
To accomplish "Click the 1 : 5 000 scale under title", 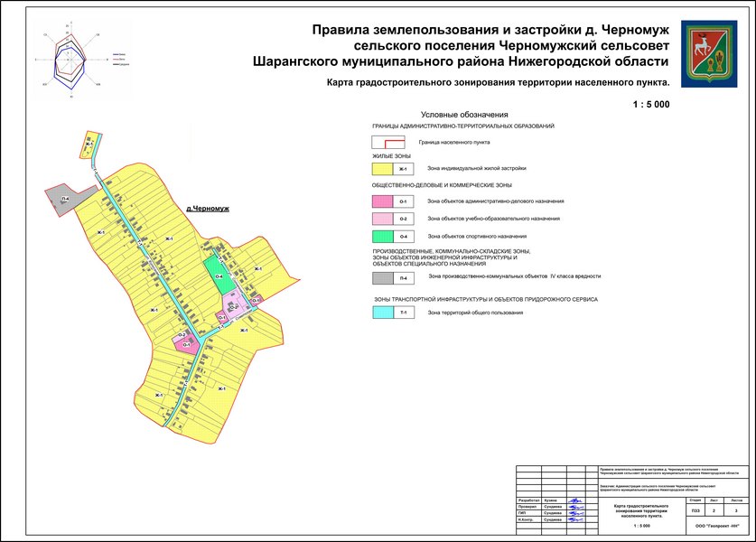I will coord(649,105).
